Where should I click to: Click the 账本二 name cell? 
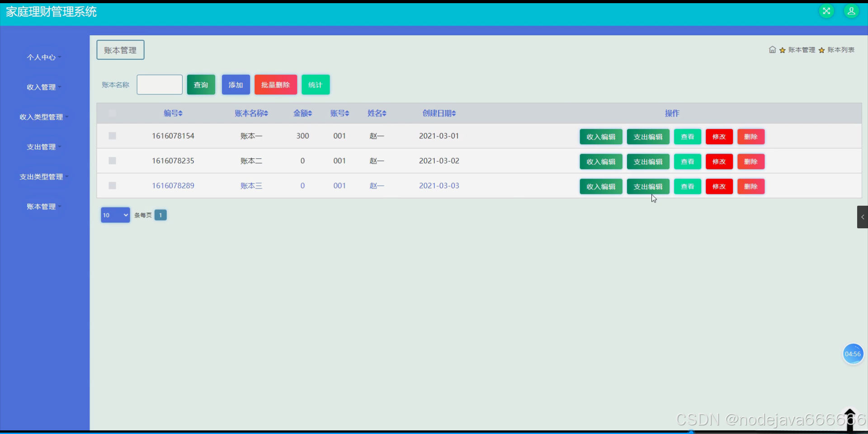(x=251, y=160)
